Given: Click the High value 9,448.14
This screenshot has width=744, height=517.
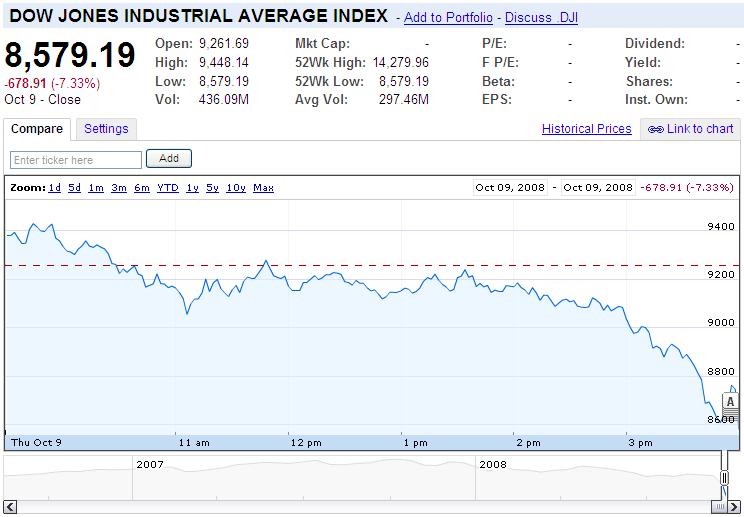Looking at the screenshot, I should coord(223,63).
